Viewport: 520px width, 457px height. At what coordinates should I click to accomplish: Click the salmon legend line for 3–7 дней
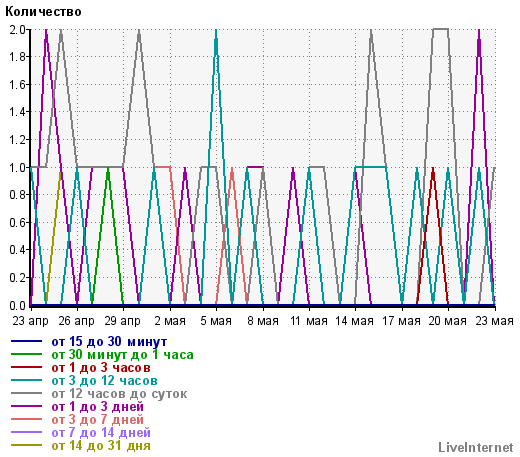click(x=26, y=419)
